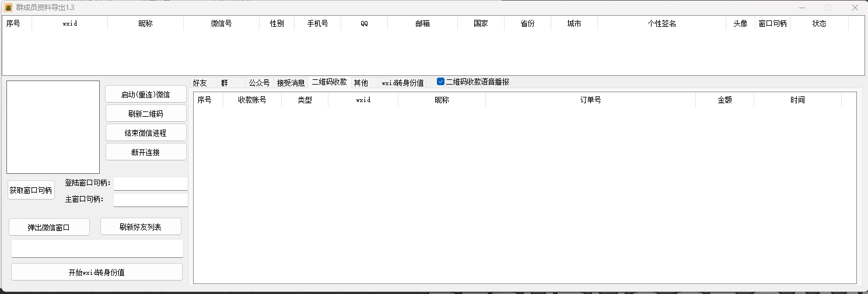Image resolution: width=868 pixels, height=294 pixels.
Task: Switch to the 好友 tab
Action: click(200, 83)
